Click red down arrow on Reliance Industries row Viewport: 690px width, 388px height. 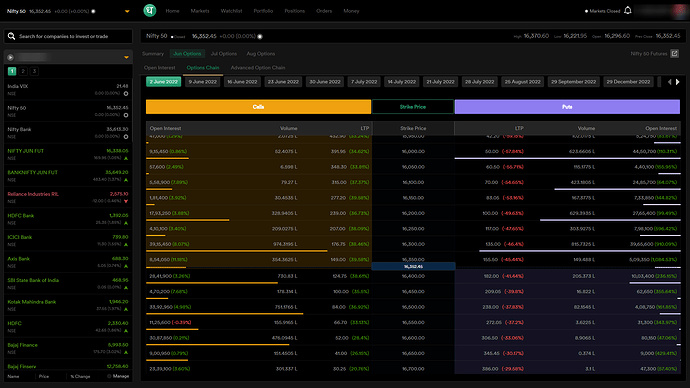(126, 201)
